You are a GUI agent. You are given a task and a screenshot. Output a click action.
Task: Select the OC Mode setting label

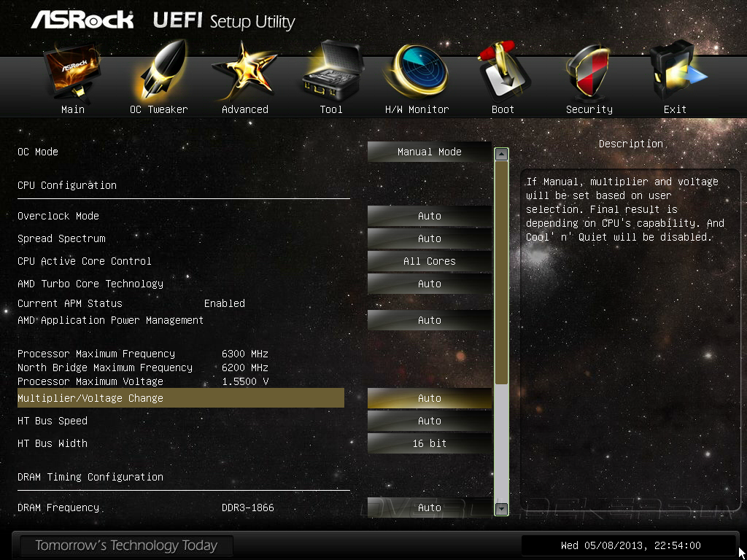coord(38,152)
